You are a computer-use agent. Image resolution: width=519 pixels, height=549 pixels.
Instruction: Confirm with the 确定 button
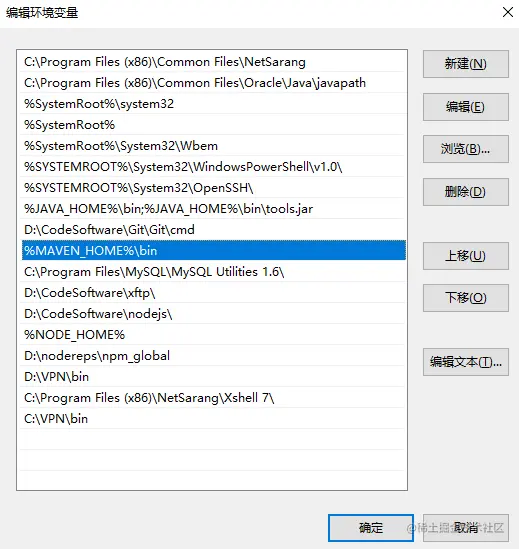pyautogui.click(x=371, y=528)
